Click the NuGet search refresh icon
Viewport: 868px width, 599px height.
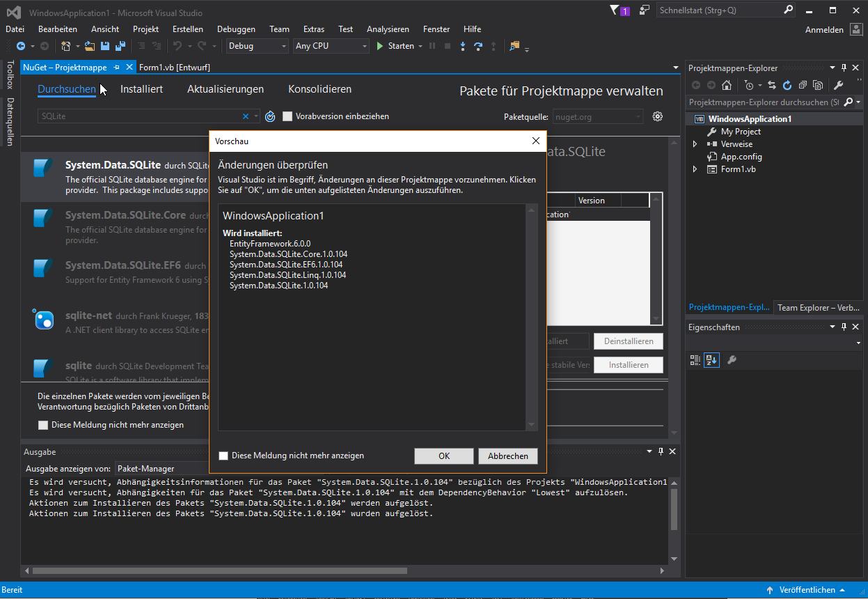pyautogui.click(x=270, y=116)
